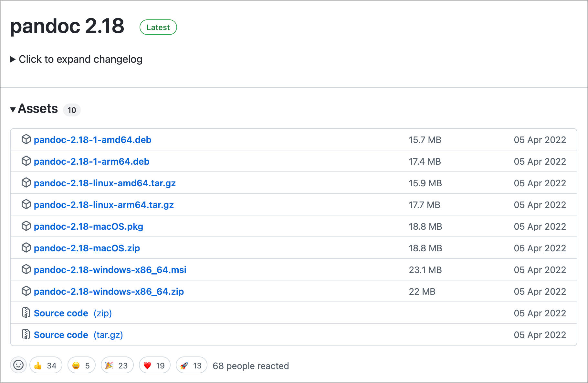Click the 22 MB size value
588x383 pixels.
pyautogui.click(x=422, y=291)
